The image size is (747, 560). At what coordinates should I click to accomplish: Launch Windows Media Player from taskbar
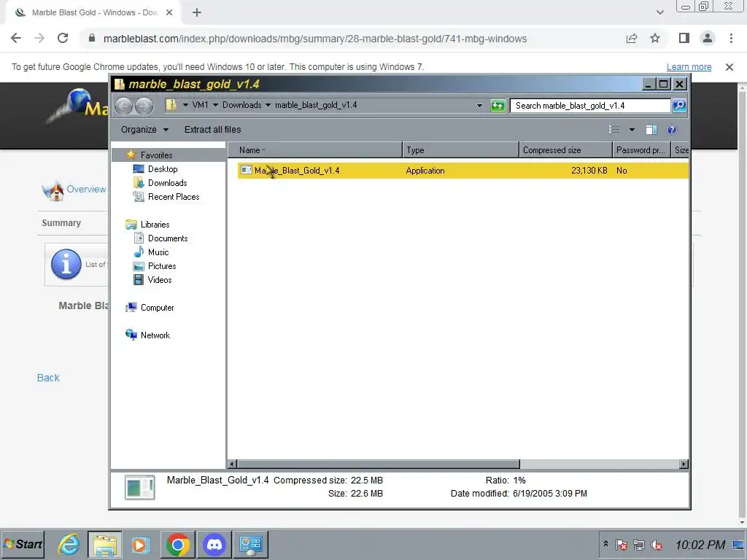point(141,544)
